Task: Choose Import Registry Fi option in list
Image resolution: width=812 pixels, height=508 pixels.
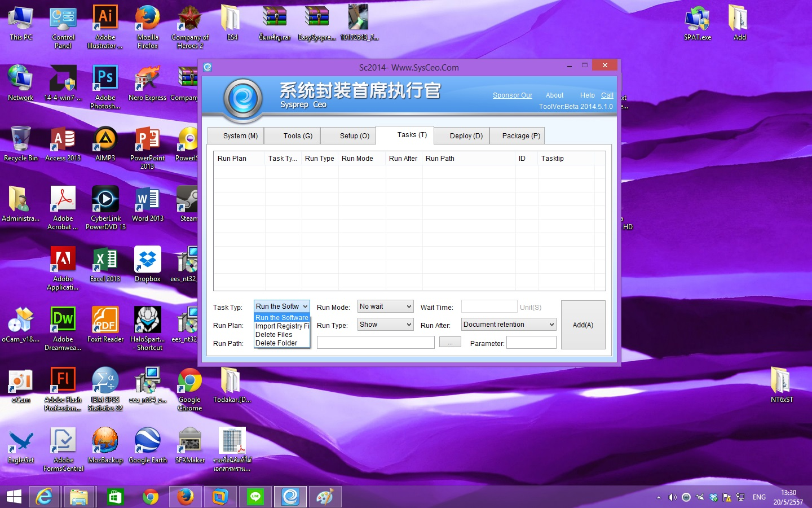Action: pyautogui.click(x=282, y=326)
